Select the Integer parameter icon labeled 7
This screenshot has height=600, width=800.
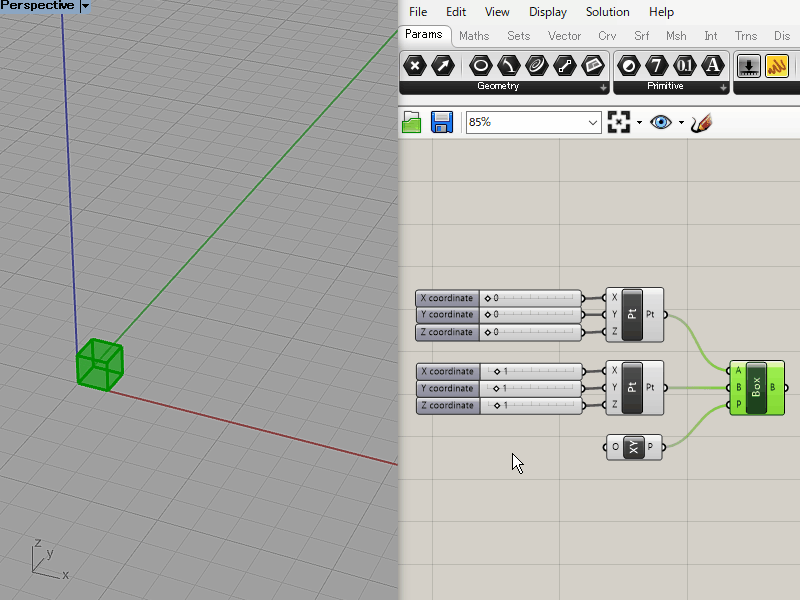coord(656,66)
